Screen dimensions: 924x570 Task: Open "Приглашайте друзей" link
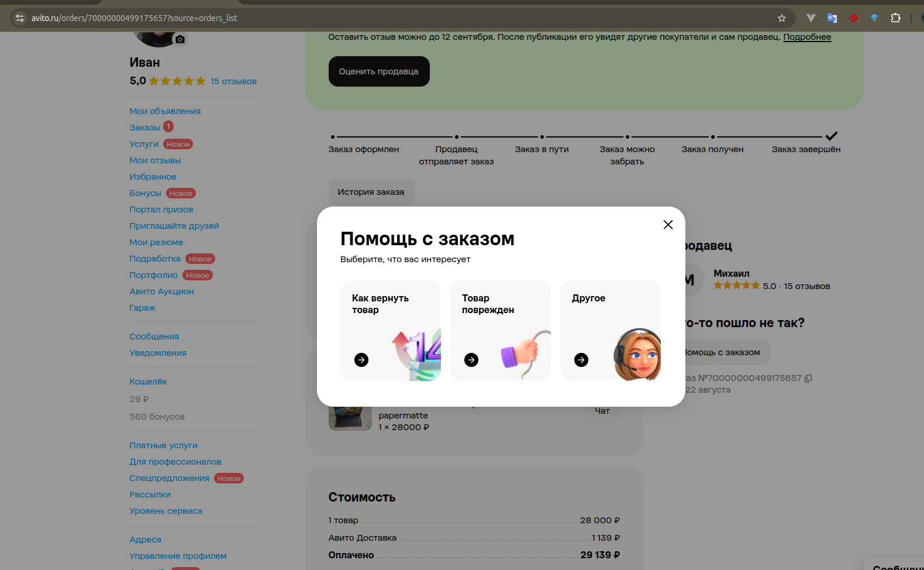(x=174, y=226)
